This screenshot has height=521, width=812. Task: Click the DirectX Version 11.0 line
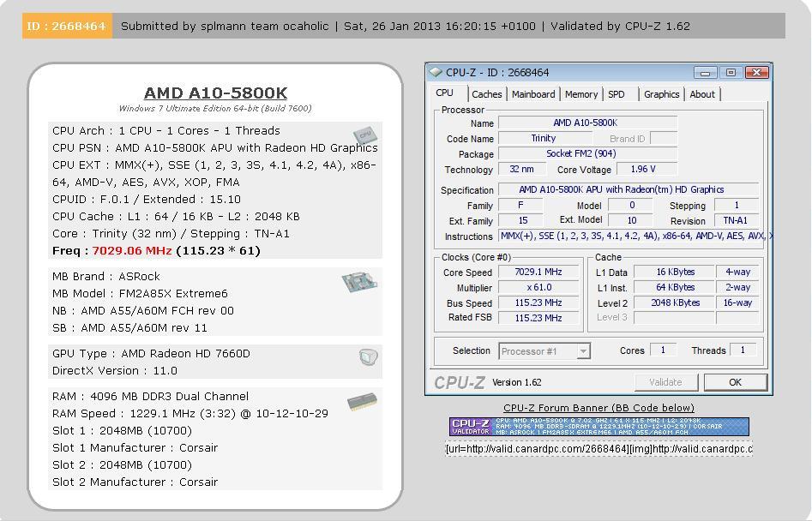pyautogui.click(x=114, y=371)
